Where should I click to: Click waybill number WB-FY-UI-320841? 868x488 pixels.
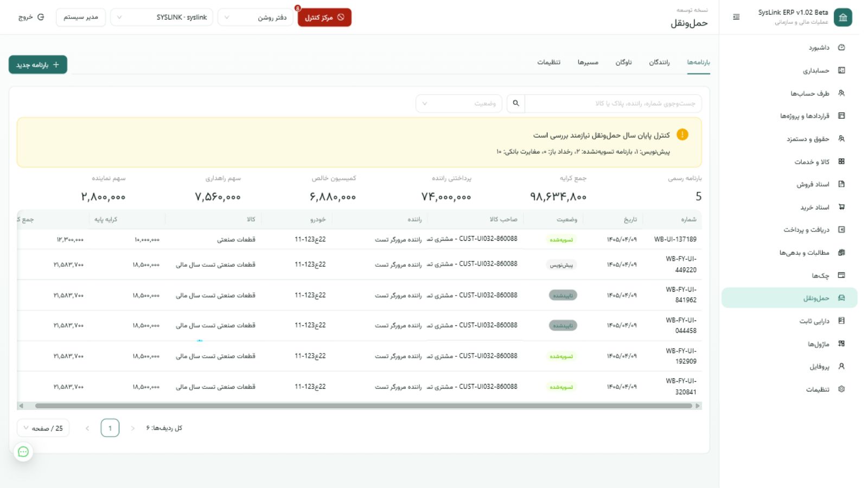pyautogui.click(x=681, y=387)
